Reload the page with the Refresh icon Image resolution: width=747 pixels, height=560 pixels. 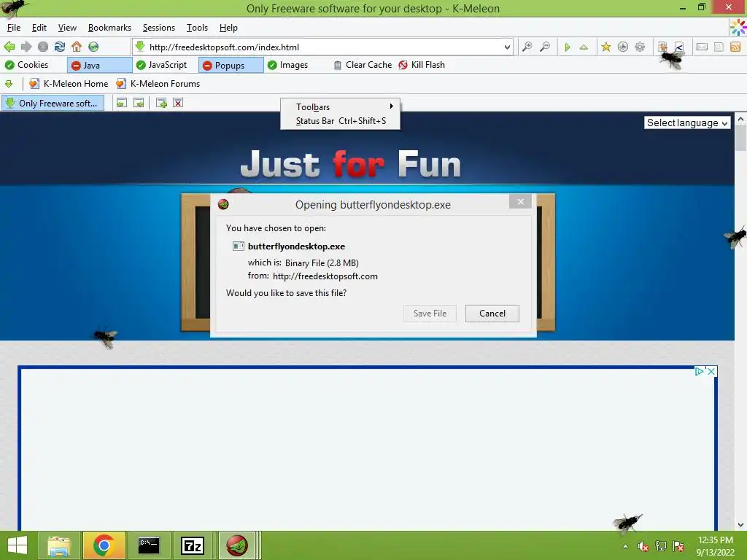click(x=60, y=47)
